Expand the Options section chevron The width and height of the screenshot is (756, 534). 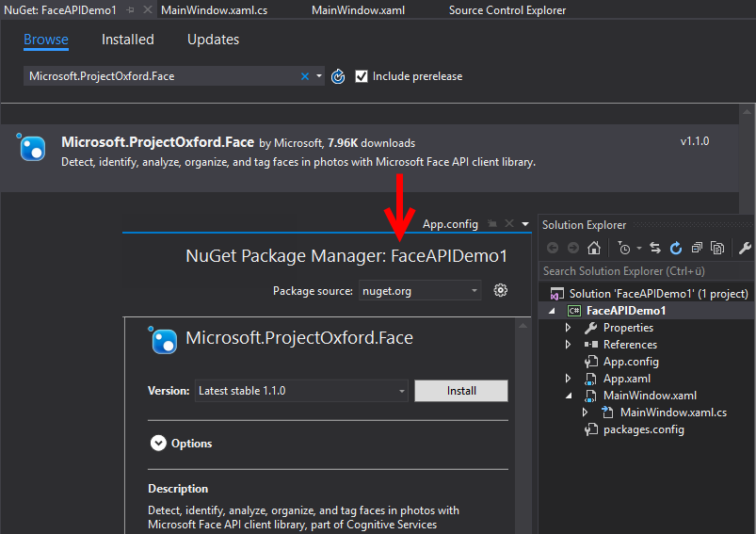pos(158,444)
